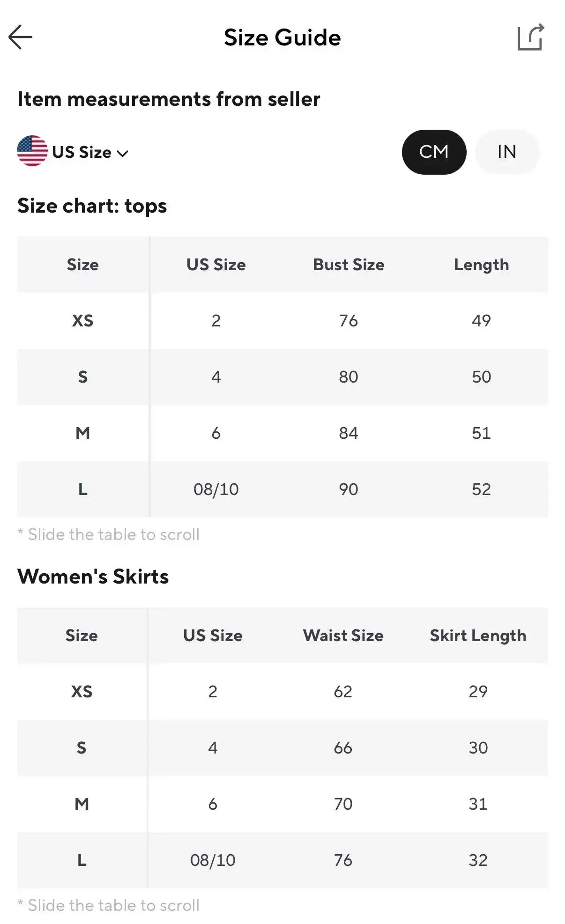
Task: Tap the back arrow icon
Action: click(x=21, y=37)
